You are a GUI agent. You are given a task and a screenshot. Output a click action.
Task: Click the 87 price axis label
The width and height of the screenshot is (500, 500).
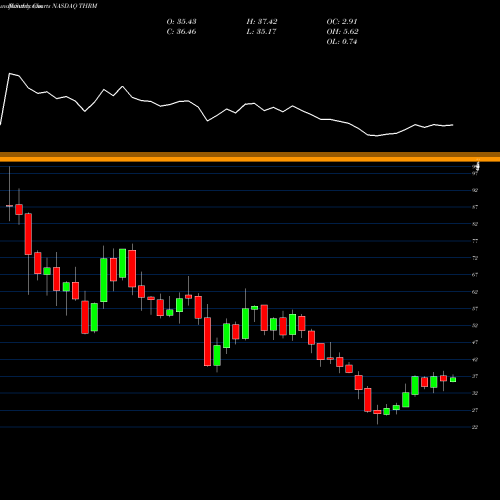475,207
